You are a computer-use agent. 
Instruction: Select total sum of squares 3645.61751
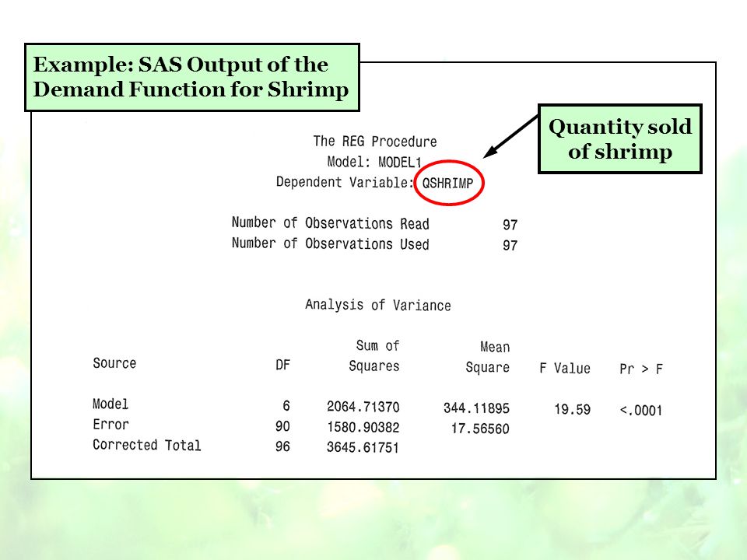coord(363,448)
